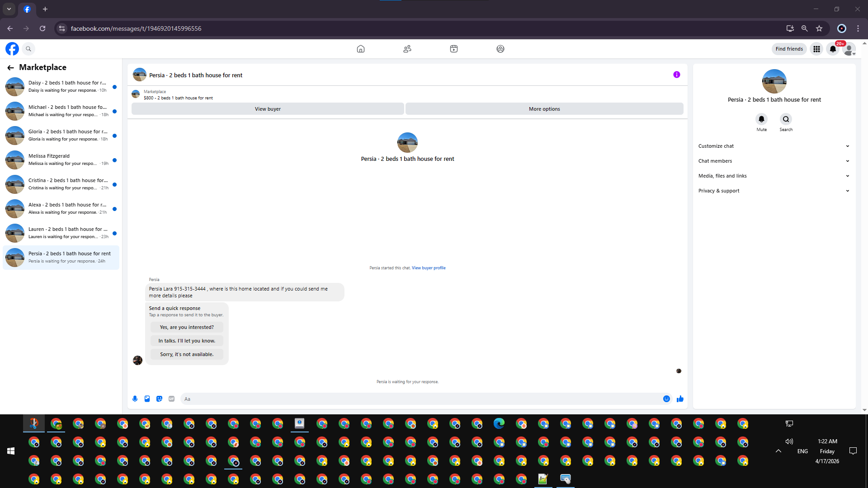Viewport: 868px width, 488px height.
Task: Expand the Privacy & support section
Action: point(774,191)
